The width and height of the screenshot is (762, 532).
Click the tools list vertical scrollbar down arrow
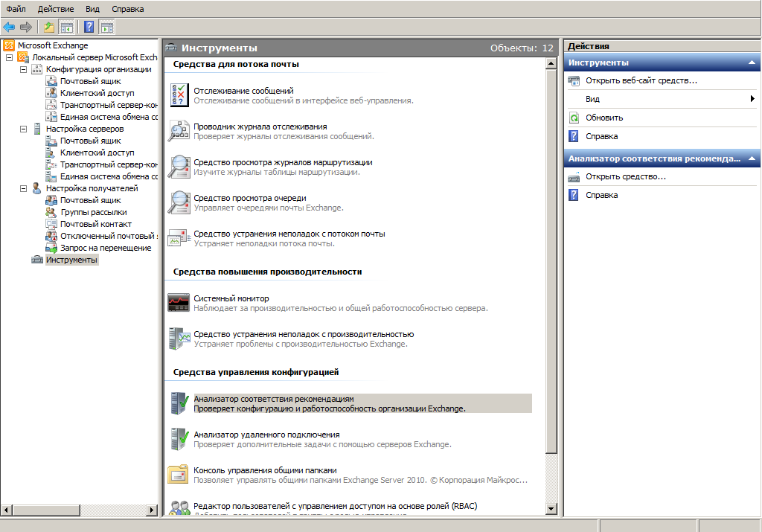pos(551,510)
